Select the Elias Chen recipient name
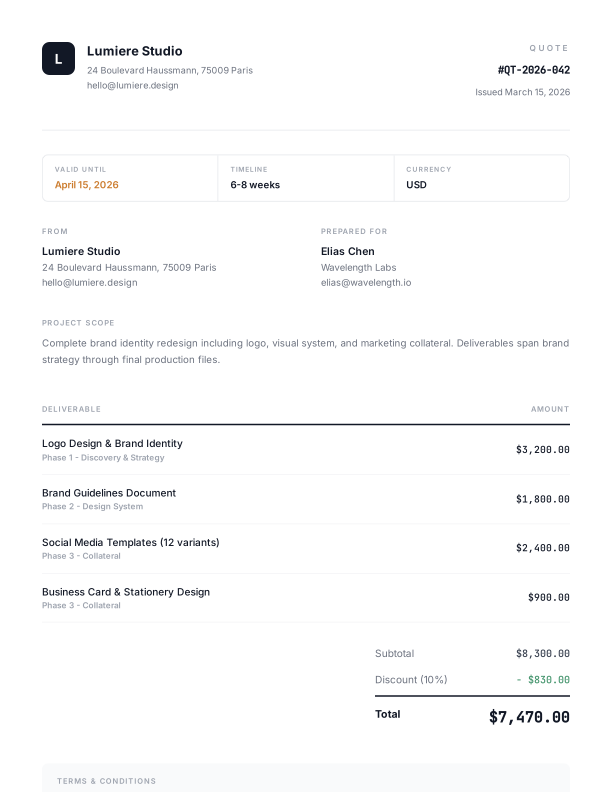Viewport: 612px width, 792px height. click(x=348, y=251)
